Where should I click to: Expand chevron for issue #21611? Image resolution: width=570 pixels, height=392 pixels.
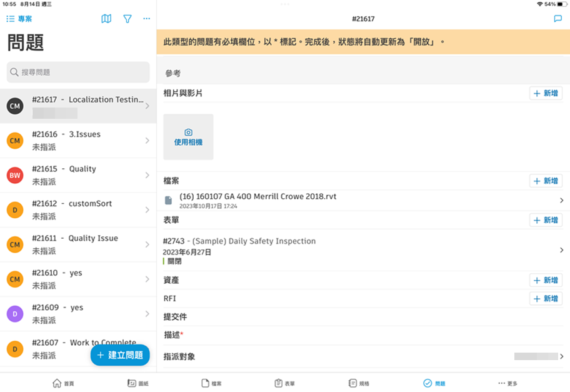tap(147, 244)
